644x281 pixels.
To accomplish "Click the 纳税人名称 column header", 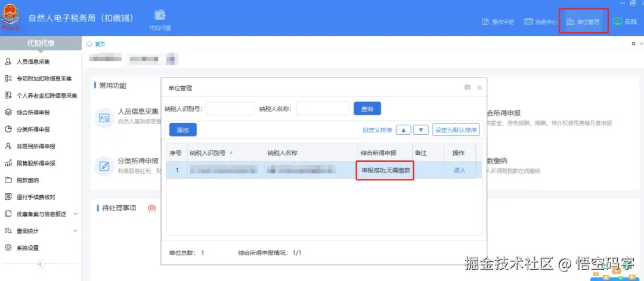I will pos(311,152).
